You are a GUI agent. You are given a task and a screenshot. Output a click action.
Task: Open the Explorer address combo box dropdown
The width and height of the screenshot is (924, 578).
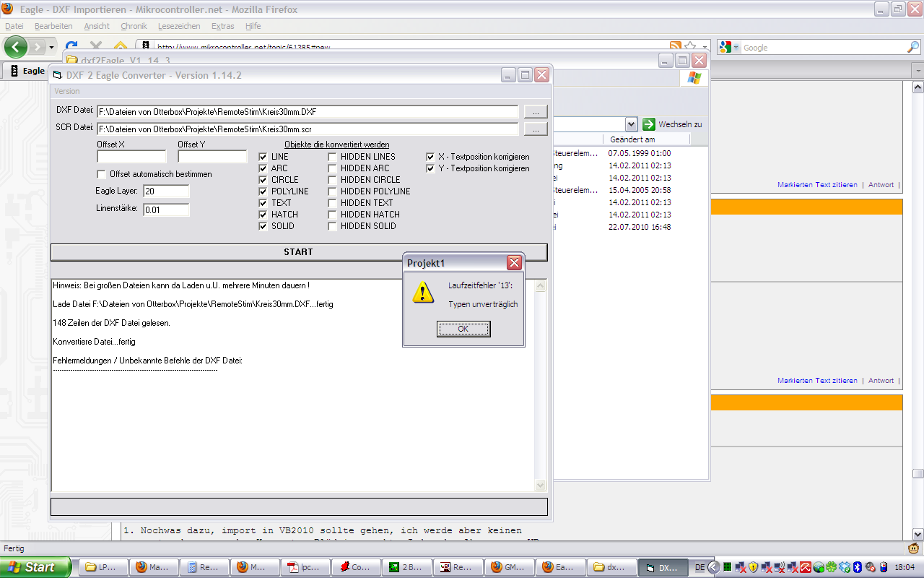631,124
